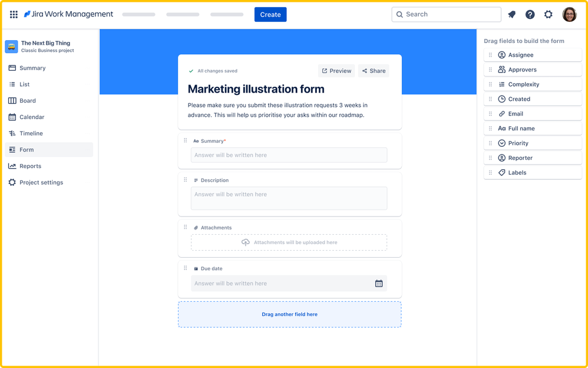Open the settings gear icon in top bar

click(x=549, y=14)
